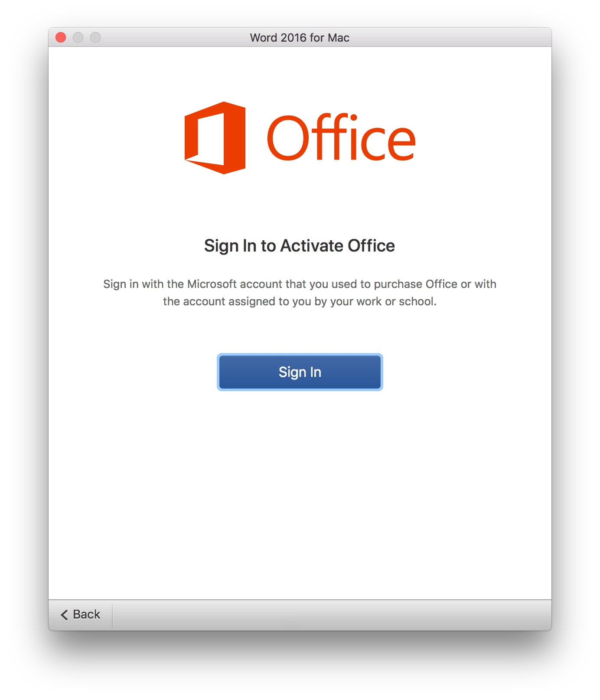Click the greyed-out minimize window button
The image size is (600, 700).
[78, 37]
